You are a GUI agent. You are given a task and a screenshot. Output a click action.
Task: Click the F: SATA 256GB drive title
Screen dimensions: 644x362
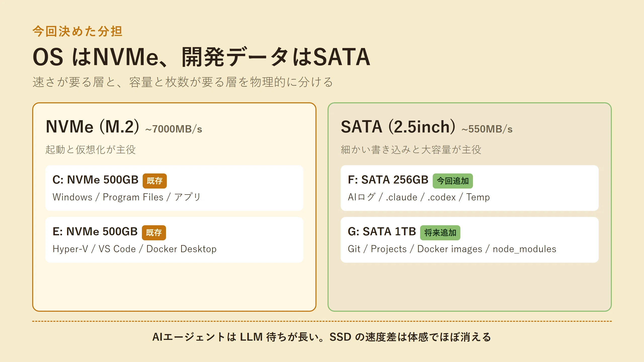pos(388,180)
